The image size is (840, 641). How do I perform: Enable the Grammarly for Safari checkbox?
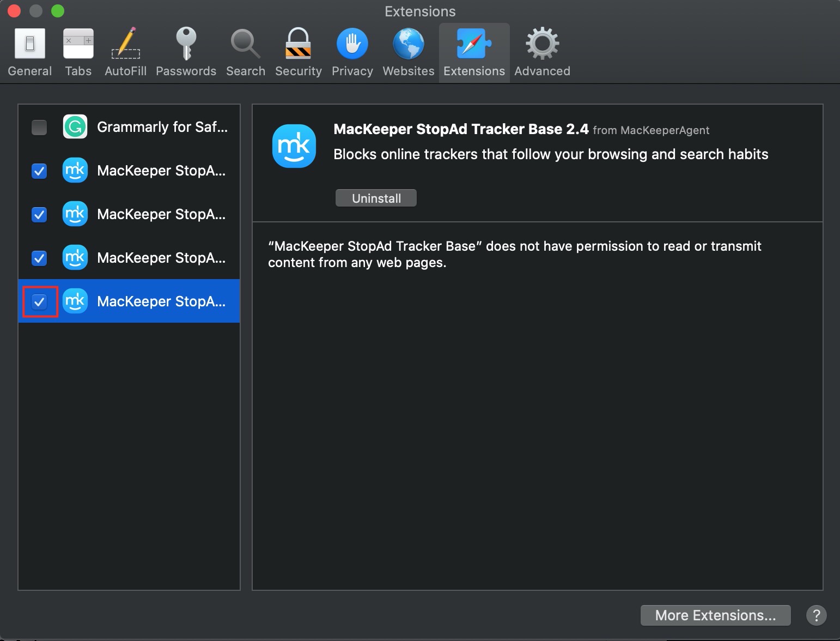coord(39,128)
